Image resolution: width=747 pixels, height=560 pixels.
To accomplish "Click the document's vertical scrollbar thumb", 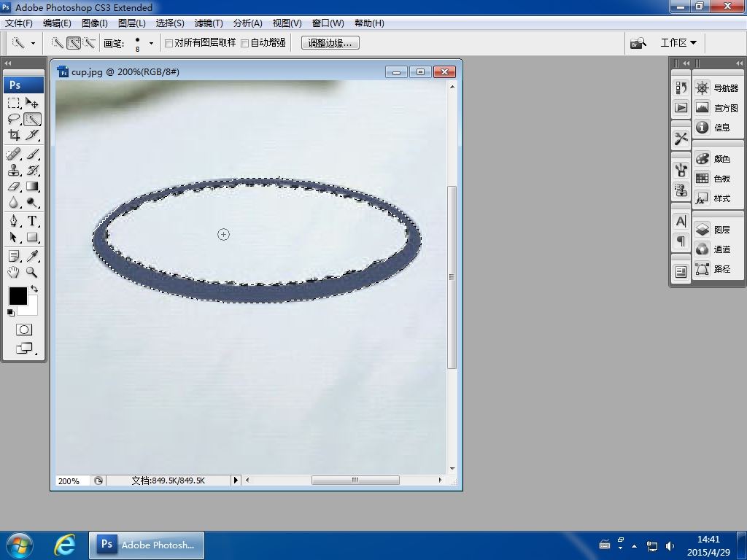I will click(452, 277).
